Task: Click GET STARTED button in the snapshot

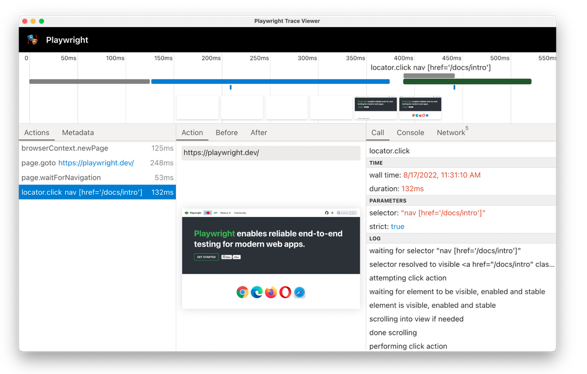Action: click(x=206, y=257)
